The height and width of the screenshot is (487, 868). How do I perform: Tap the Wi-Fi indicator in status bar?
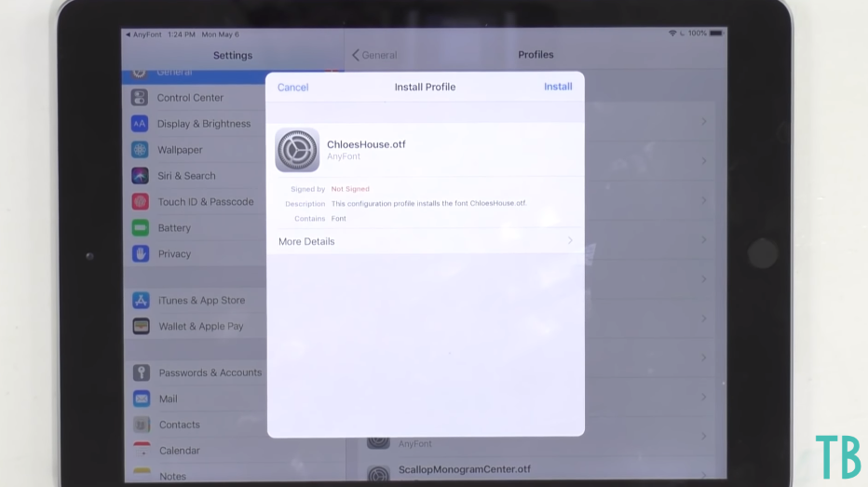[x=672, y=34]
